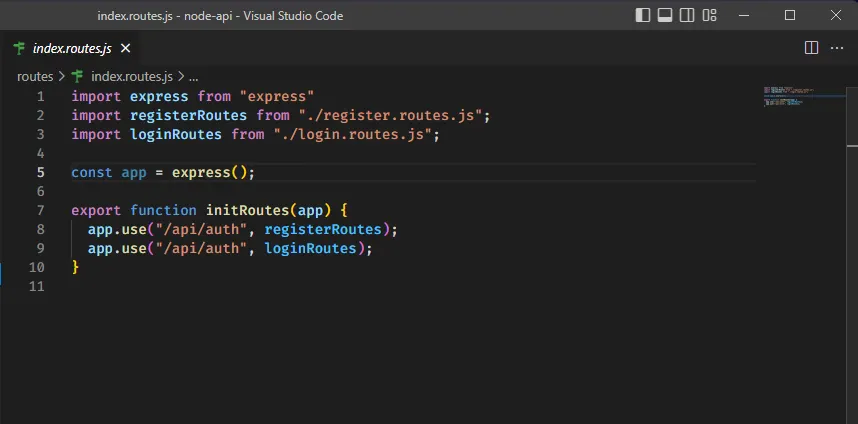Screen dimensions: 858x424
Task: Click the tab's green file icon
Action: 20,48
